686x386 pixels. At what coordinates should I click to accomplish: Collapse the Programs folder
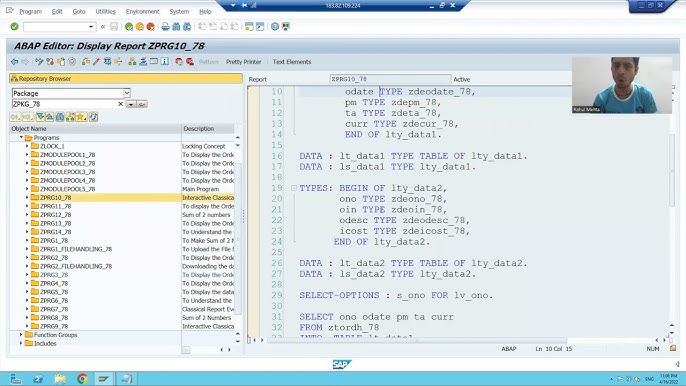[21, 137]
